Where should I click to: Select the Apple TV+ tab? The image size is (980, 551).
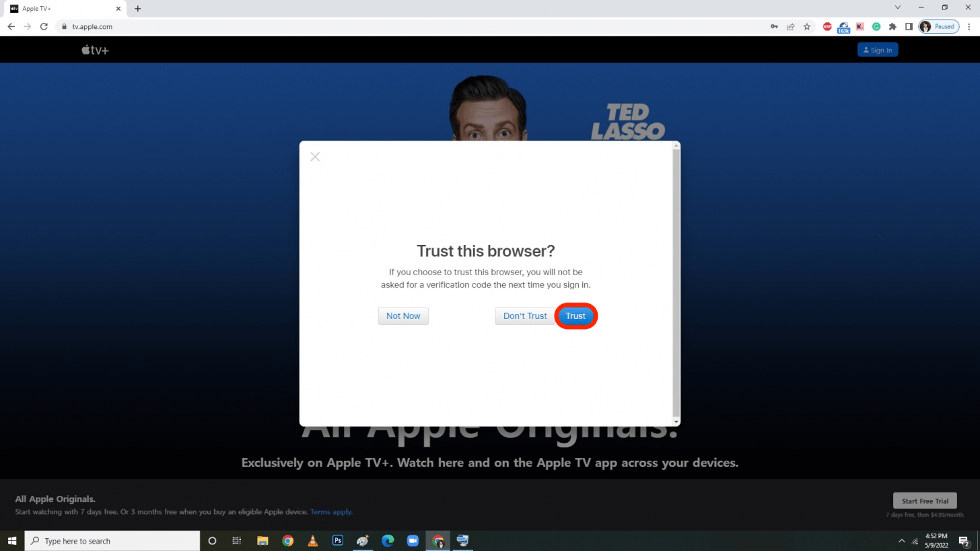click(x=64, y=9)
